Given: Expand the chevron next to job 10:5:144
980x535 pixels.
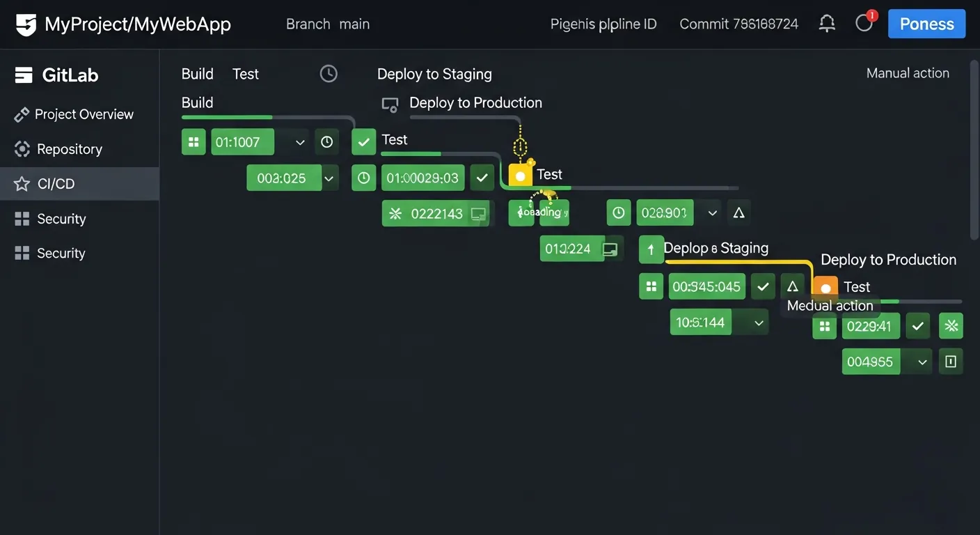Looking at the screenshot, I should coord(758,322).
